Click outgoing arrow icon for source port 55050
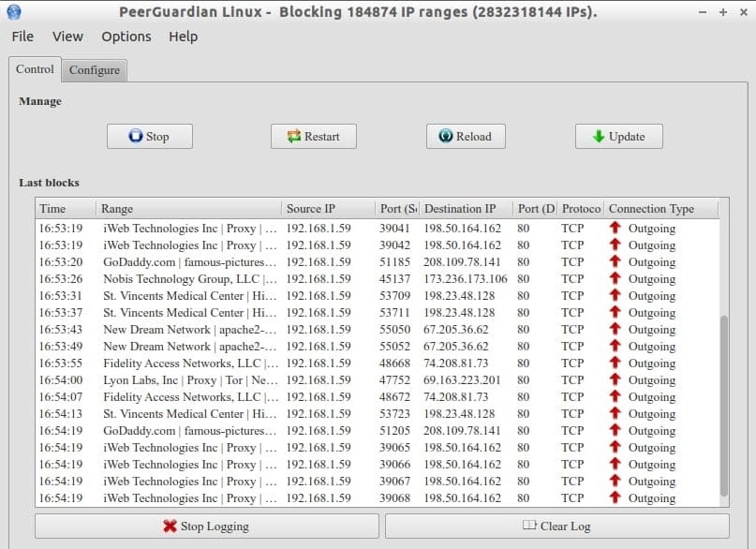This screenshot has width=756, height=549. (615, 329)
